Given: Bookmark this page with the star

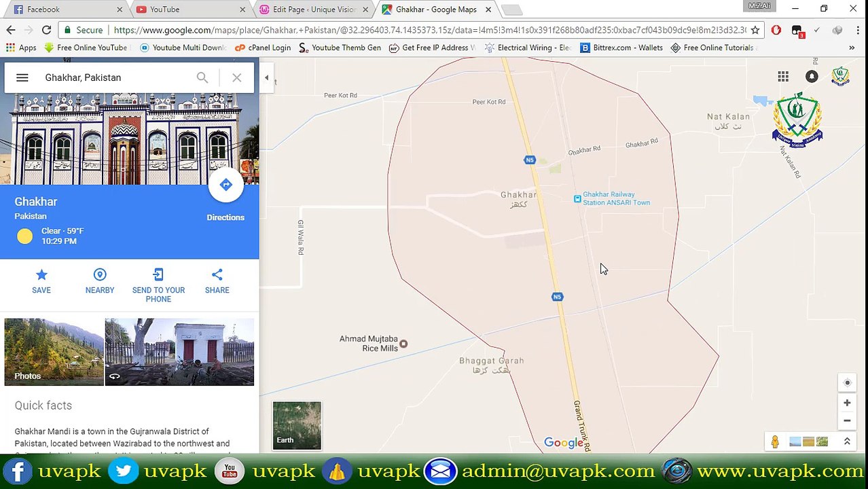Looking at the screenshot, I should click(x=755, y=30).
